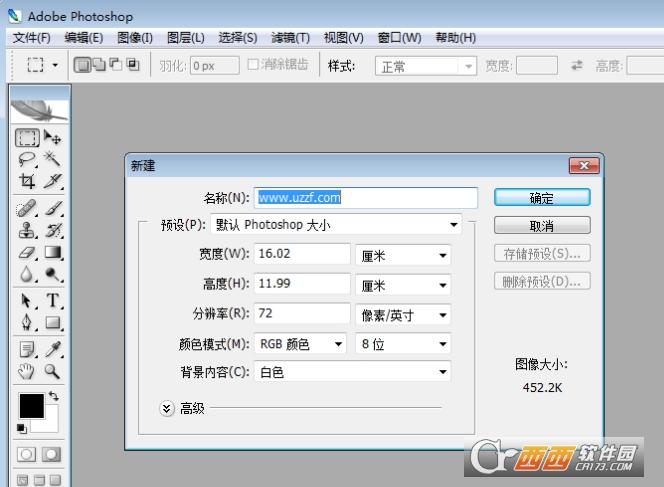The width and height of the screenshot is (664, 487).
Task: Click the 名称 name input field
Action: coord(366,198)
